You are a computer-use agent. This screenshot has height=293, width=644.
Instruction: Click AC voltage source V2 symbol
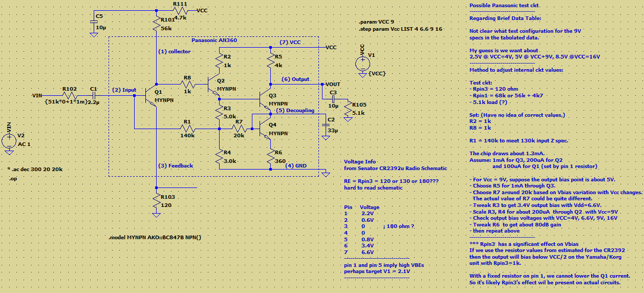(x=9, y=140)
